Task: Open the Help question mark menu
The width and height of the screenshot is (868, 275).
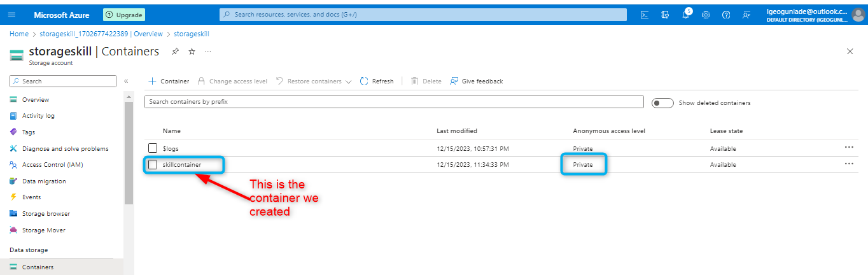Action: (x=726, y=15)
